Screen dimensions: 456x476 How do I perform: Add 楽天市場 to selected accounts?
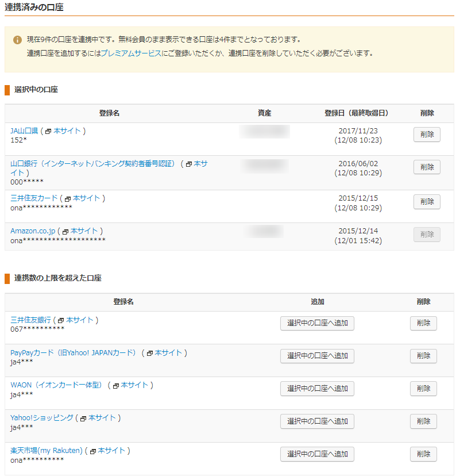pyautogui.click(x=317, y=454)
